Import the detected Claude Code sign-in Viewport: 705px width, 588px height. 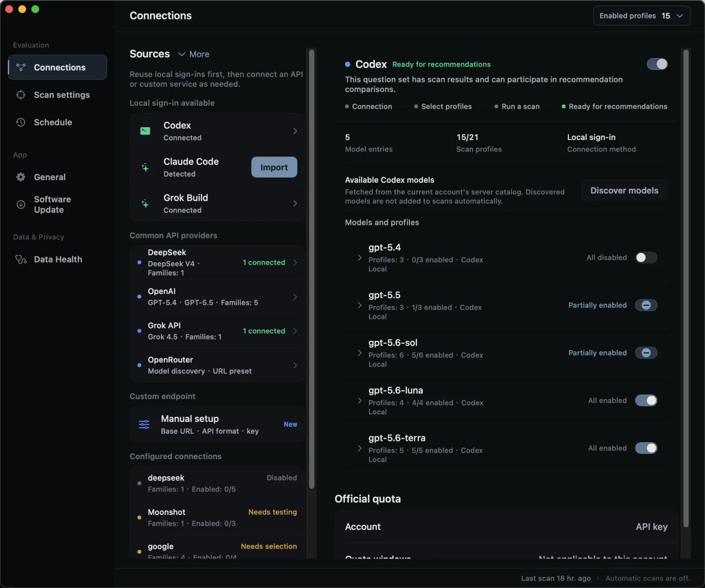click(x=274, y=167)
